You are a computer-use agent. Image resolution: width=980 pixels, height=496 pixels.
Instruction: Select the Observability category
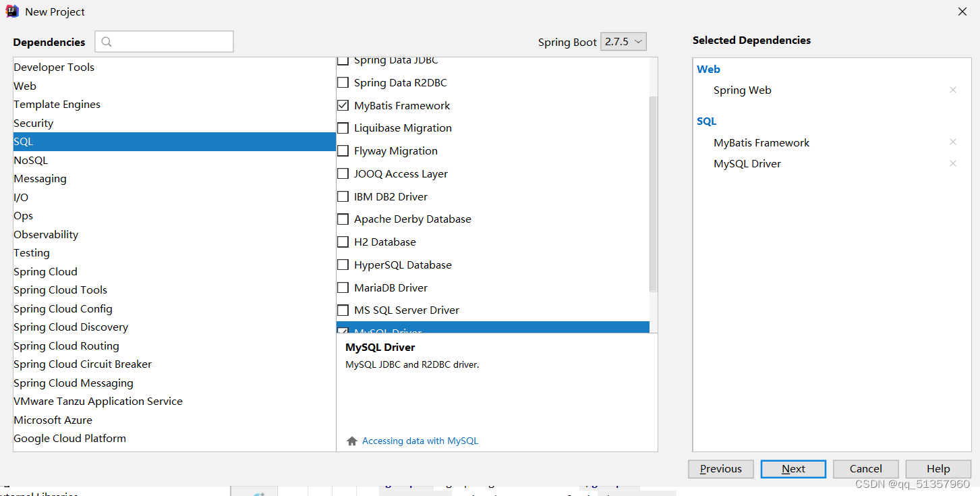click(174, 234)
